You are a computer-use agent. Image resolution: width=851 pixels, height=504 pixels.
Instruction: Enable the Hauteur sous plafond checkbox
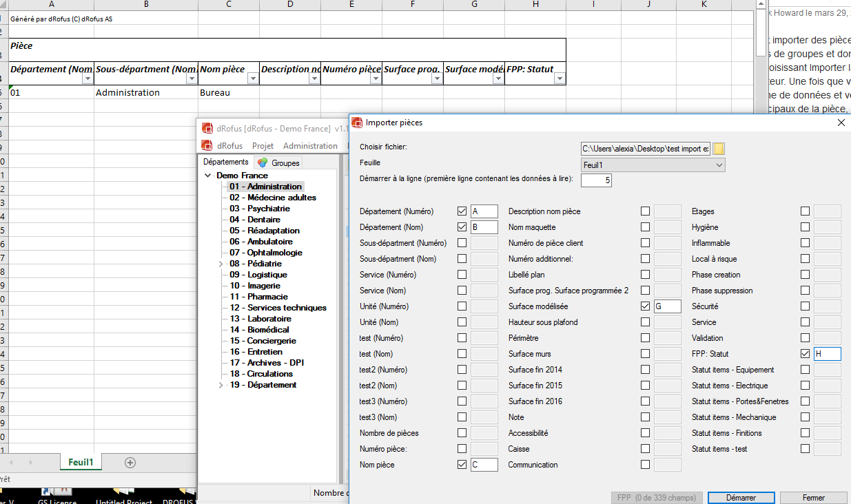click(x=645, y=322)
